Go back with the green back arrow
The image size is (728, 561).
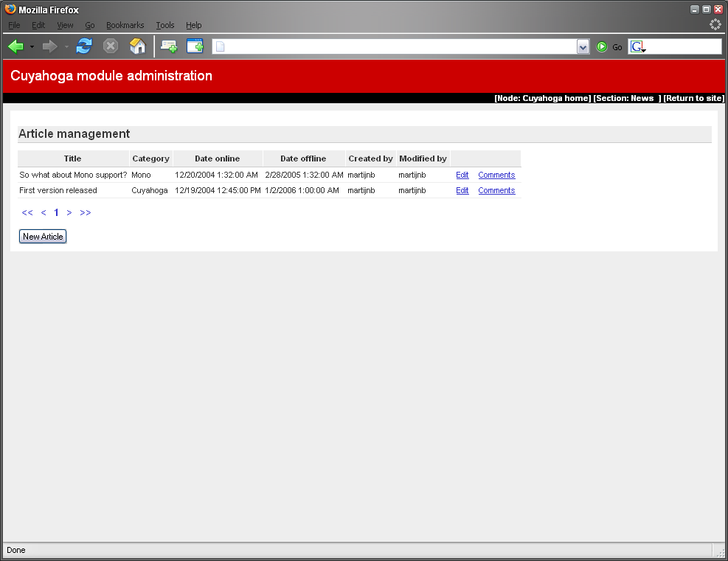(16, 46)
